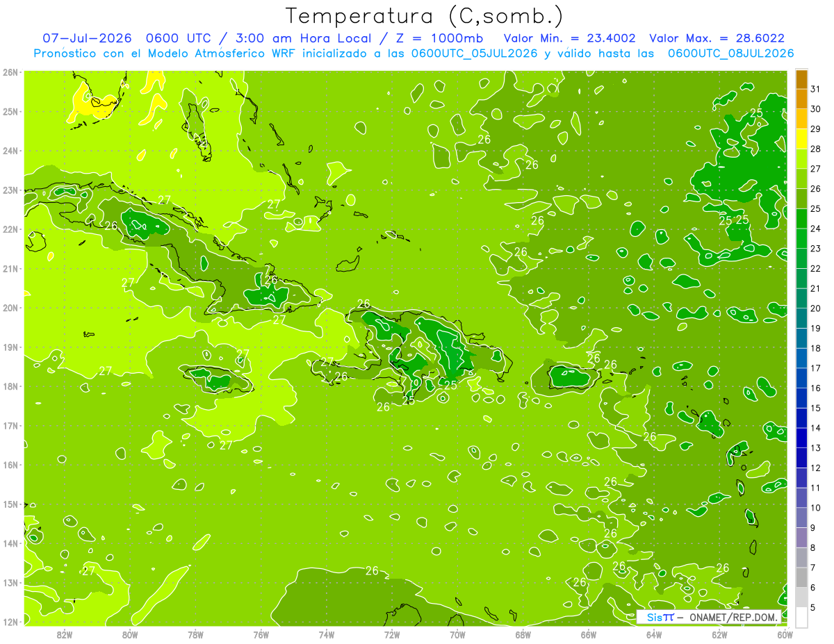Screen dimensions: 834x644
Task: Click the legend value 24
Action: tap(815, 229)
